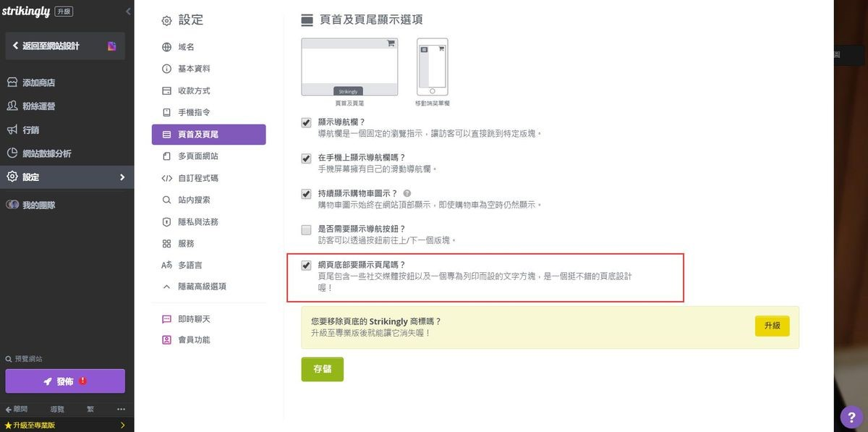Open 站內搜索 via the magnifier icon
Screen dimensions: 868x432
pos(166,199)
